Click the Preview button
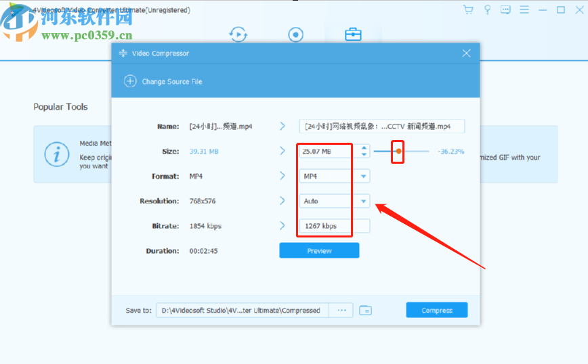Image resolution: width=588 pixels, height=364 pixels. click(319, 250)
